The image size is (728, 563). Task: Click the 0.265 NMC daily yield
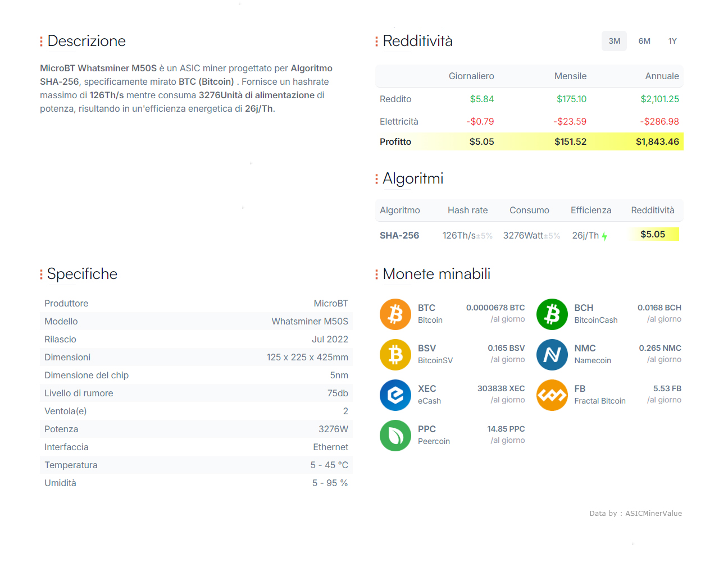660,348
